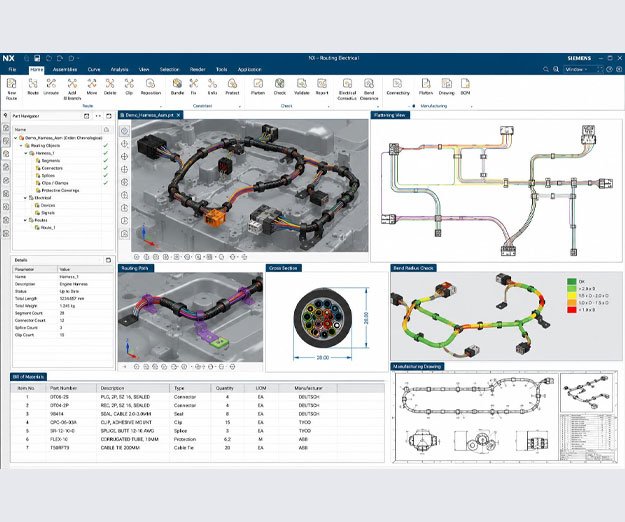Select the Bend Radius Check panel tab
This screenshot has height=522, width=625.
pyautogui.click(x=413, y=268)
